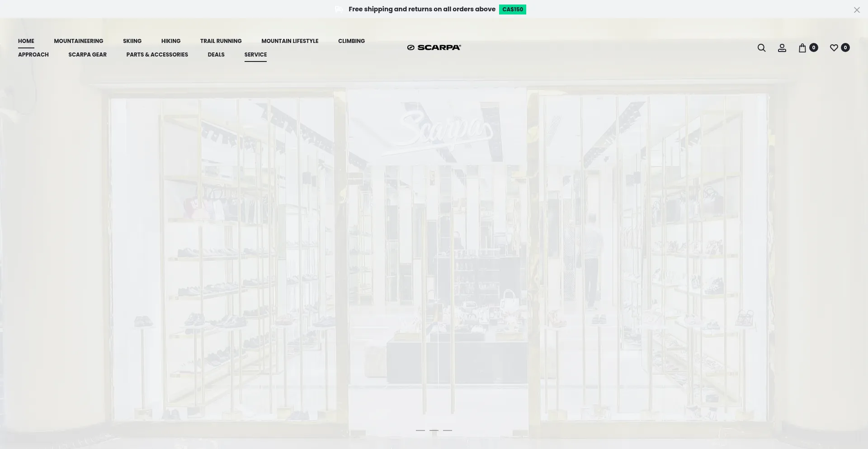Image resolution: width=868 pixels, height=449 pixels.
Task: Open the wishlist heart icon
Action: point(834,48)
